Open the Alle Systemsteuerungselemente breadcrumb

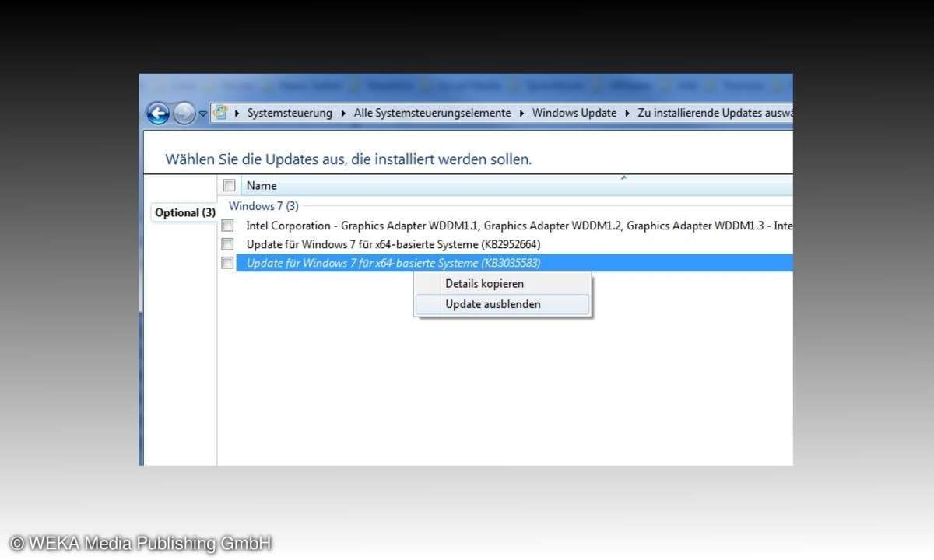[432, 113]
